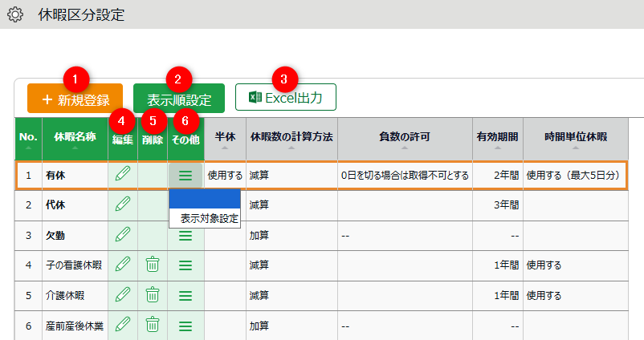Open その他 hamburger menu for 有休
The height and width of the screenshot is (340, 644).
point(185,174)
